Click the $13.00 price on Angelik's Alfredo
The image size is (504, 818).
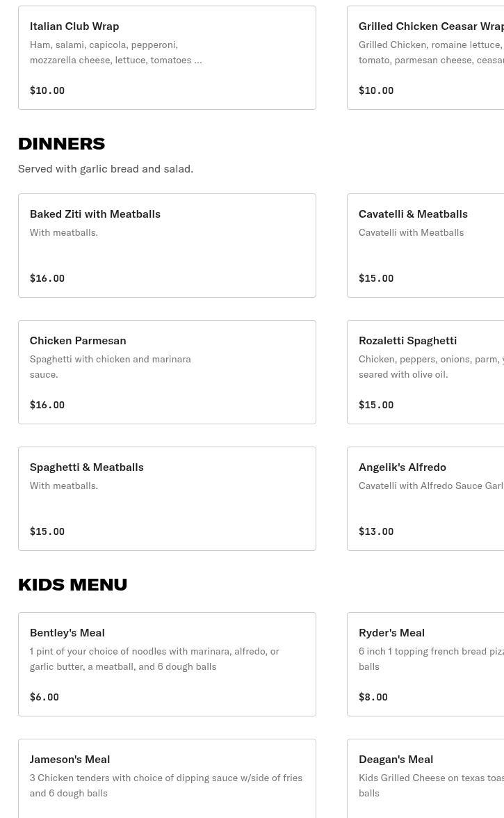coord(376,531)
